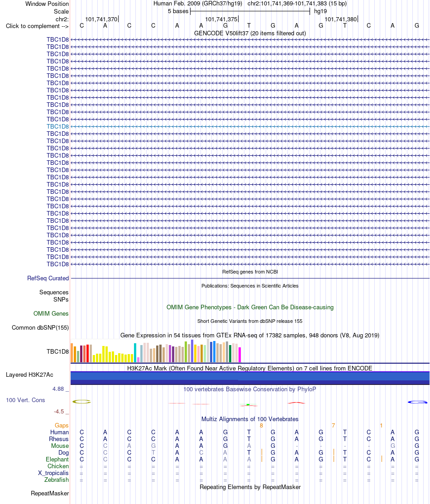Click the Sequences publications track label
Viewport: 430px width, 504px height.
coord(54,292)
